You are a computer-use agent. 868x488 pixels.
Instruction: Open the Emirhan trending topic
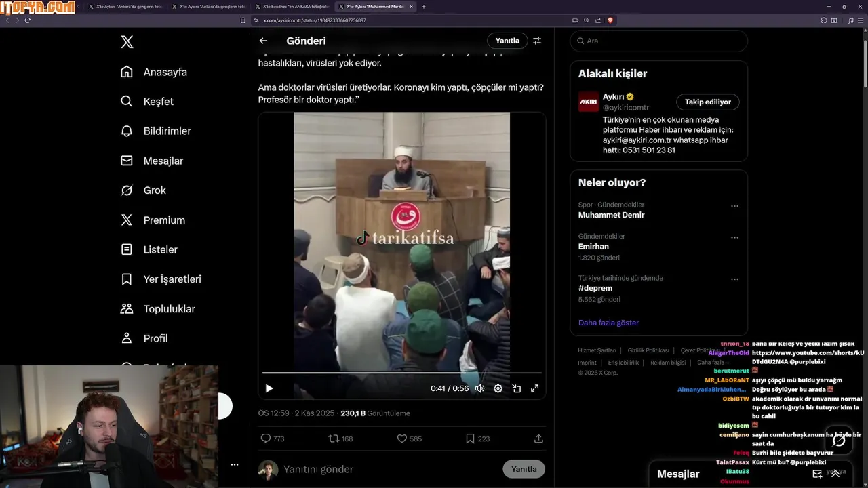pos(593,247)
